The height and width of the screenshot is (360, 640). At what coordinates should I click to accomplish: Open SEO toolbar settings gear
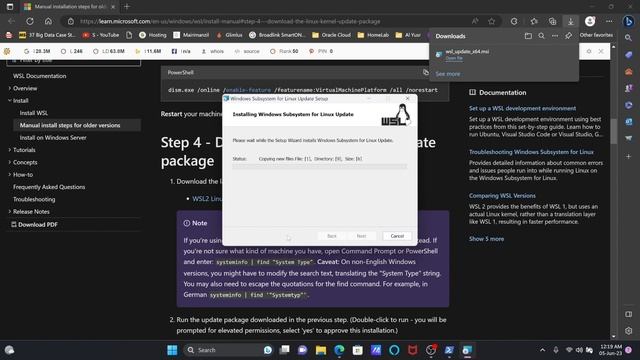point(589,51)
